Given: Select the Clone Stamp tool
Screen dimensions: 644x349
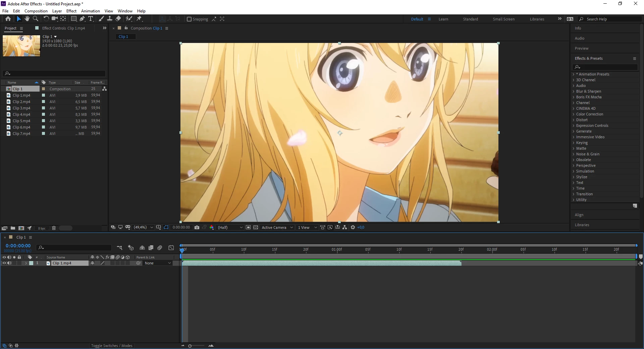Looking at the screenshot, I should 110,19.
